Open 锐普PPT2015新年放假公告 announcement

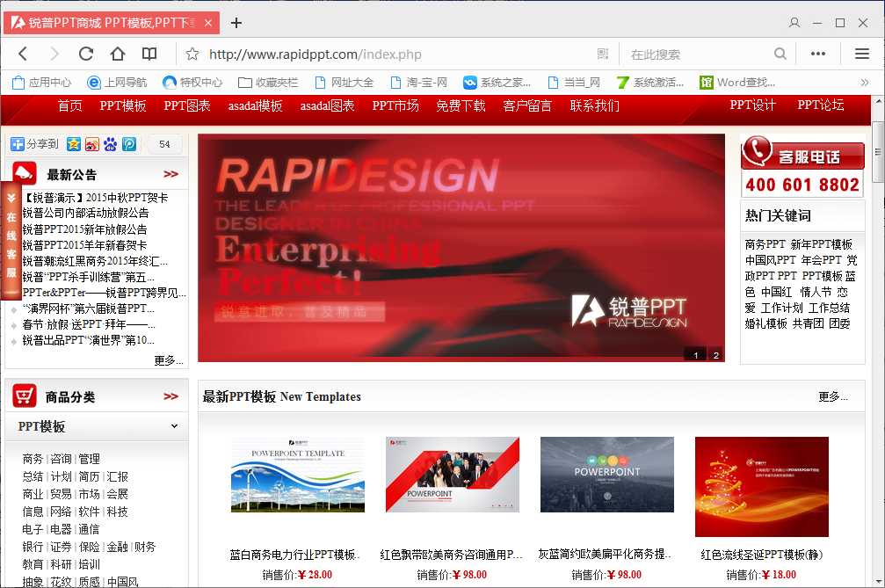tap(84, 229)
